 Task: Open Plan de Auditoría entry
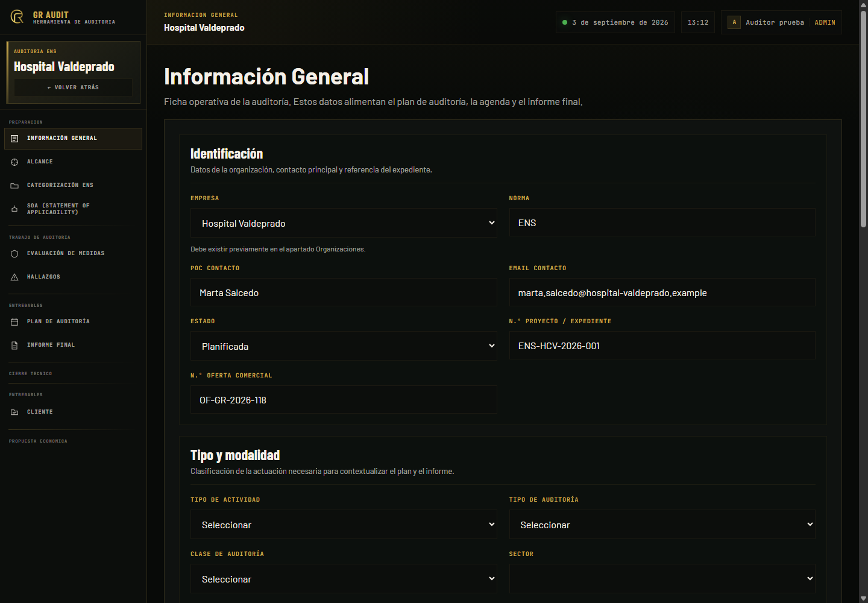[x=73, y=322]
